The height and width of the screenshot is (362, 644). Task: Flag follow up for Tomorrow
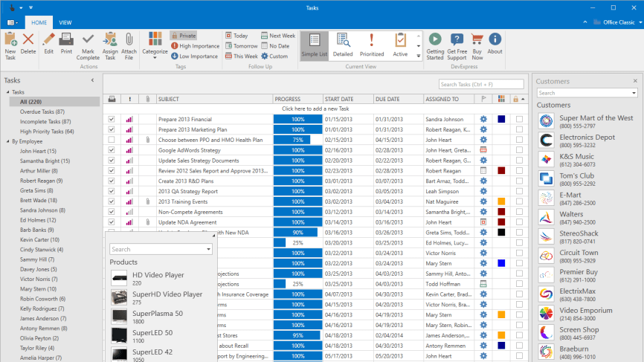pyautogui.click(x=242, y=46)
